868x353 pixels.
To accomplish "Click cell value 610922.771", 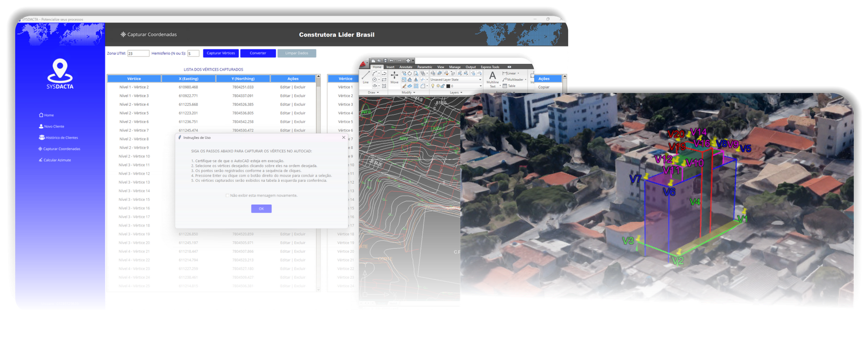I will click(188, 96).
